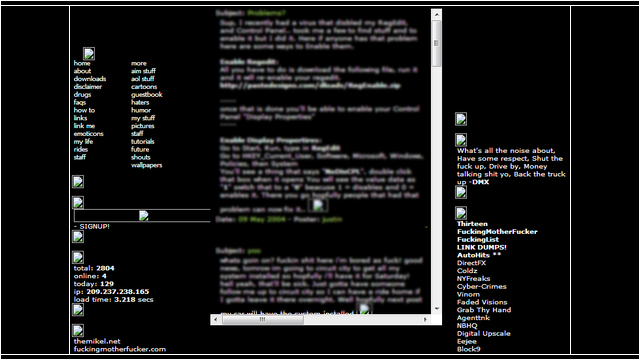Click the down arrow of the posts scrollbar
This screenshot has height=360, width=640.
[436, 309]
